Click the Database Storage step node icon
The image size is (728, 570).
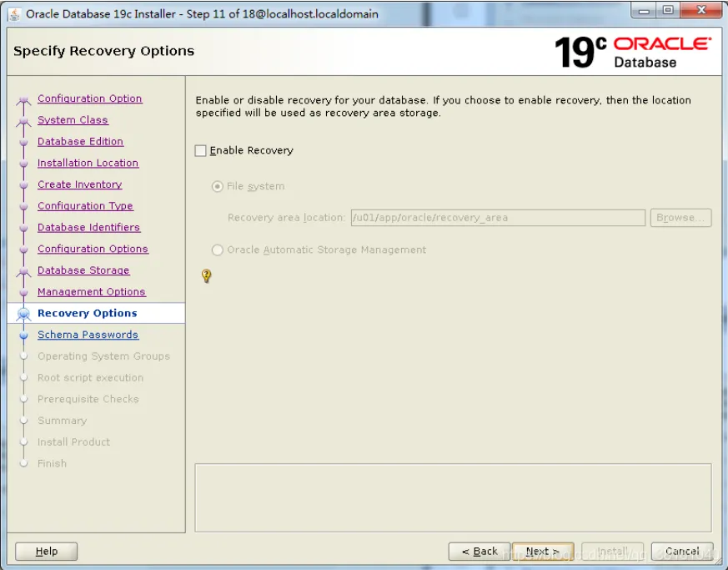click(23, 271)
